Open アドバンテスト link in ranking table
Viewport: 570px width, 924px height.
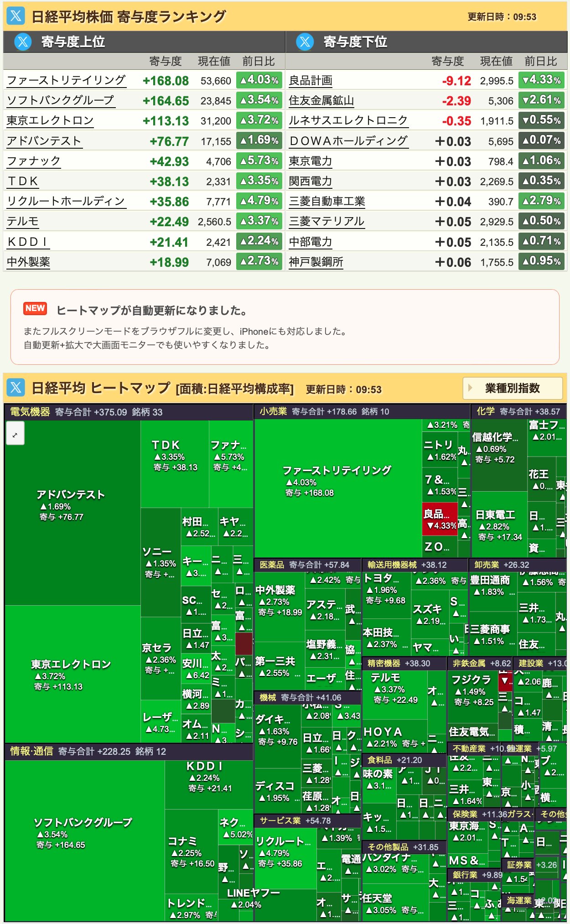pos(44,141)
